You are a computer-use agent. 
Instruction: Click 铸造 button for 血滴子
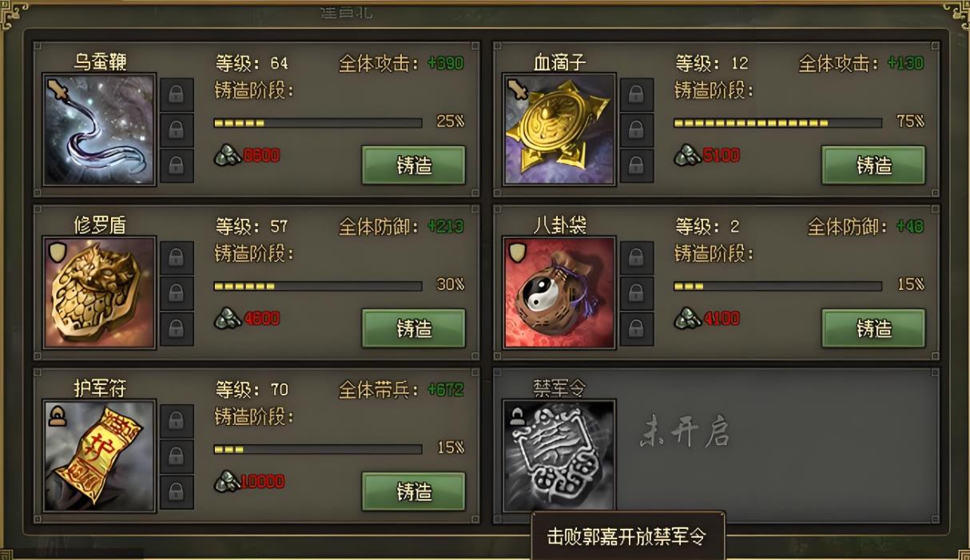[874, 165]
